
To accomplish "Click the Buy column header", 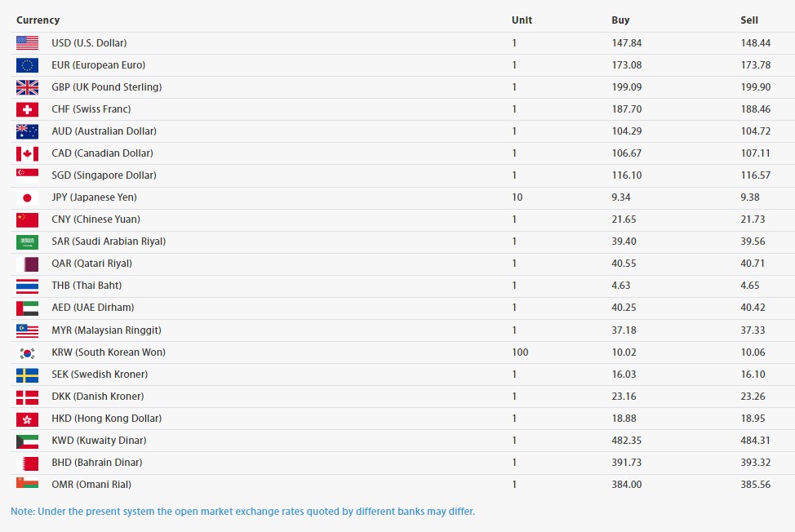I will 620,20.
